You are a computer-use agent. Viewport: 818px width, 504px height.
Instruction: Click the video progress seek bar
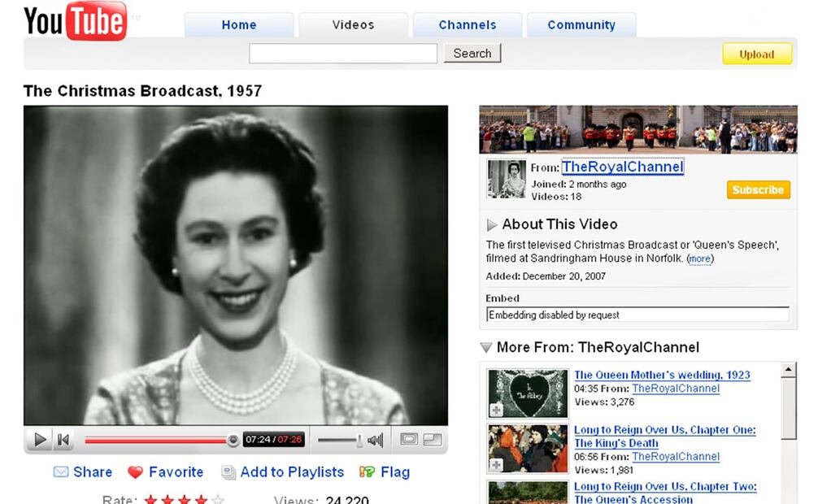click(154, 441)
